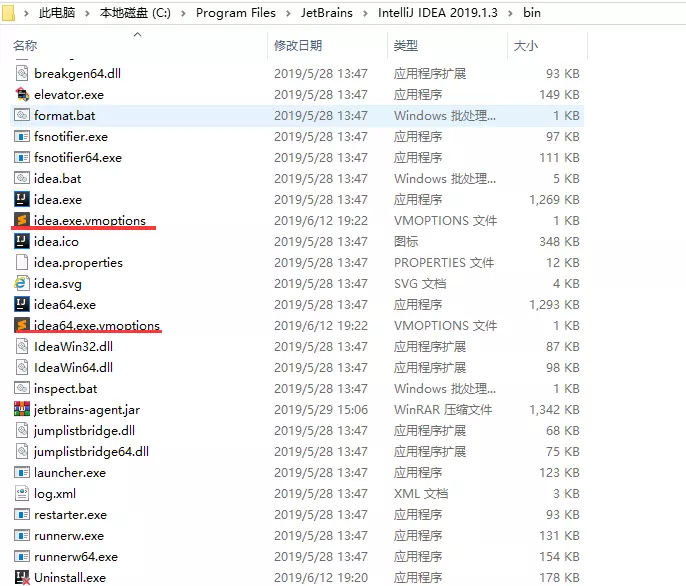Screen dimensions: 686x586
Task: Select file name idea.exe.vmoptions
Action: (x=90, y=220)
